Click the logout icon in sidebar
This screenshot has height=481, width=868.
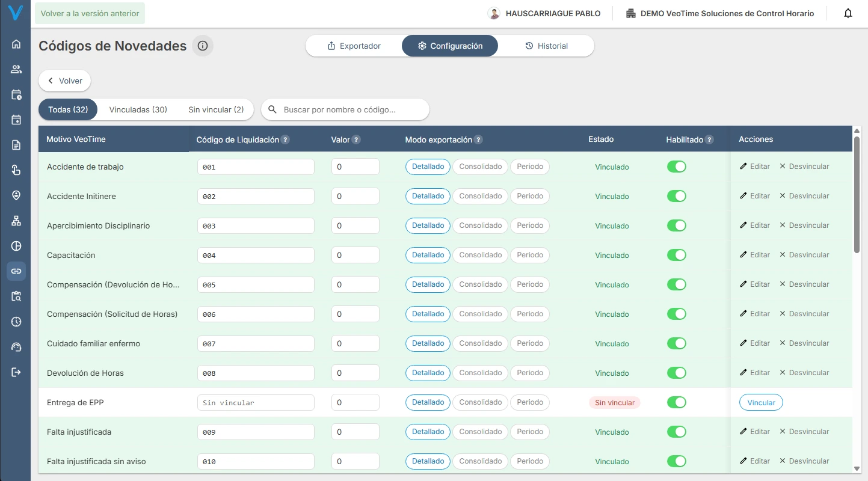[16, 372]
